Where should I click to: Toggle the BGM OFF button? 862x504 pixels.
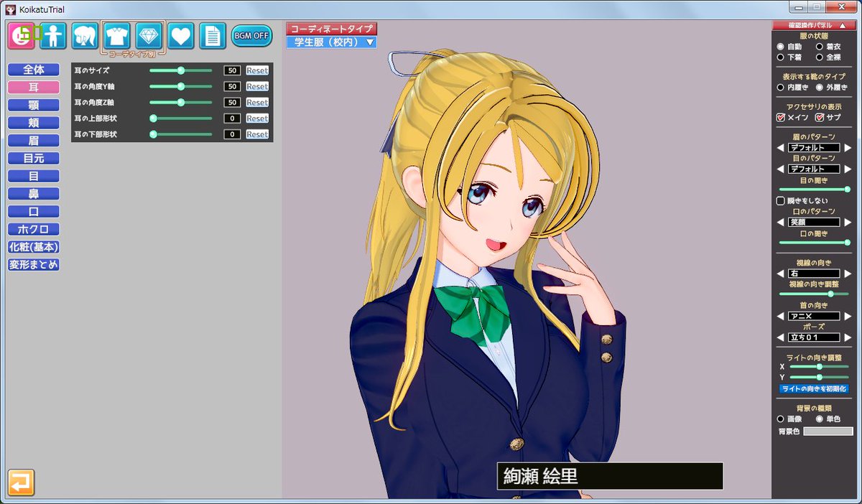[251, 35]
